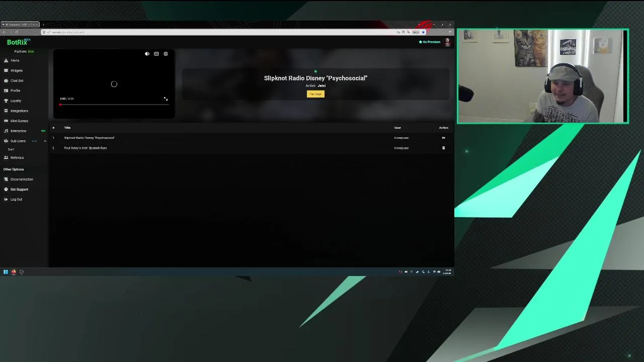Open Loyalty in the sidebar

(16, 101)
